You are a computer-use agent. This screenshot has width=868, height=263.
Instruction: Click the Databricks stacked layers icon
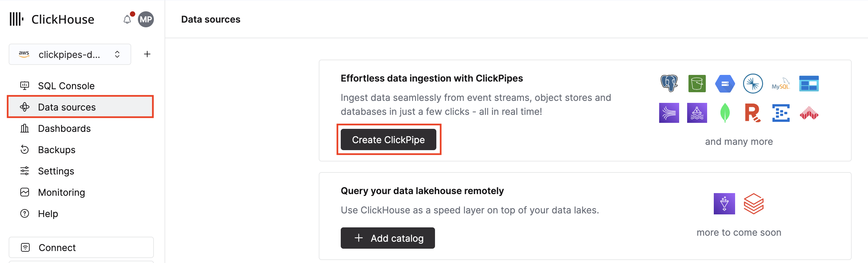[x=753, y=204]
